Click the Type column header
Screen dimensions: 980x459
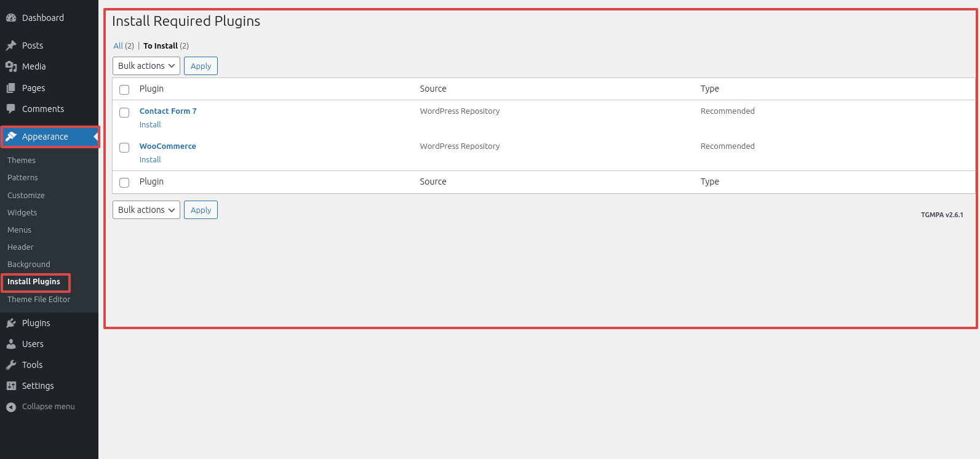click(710, 89)
